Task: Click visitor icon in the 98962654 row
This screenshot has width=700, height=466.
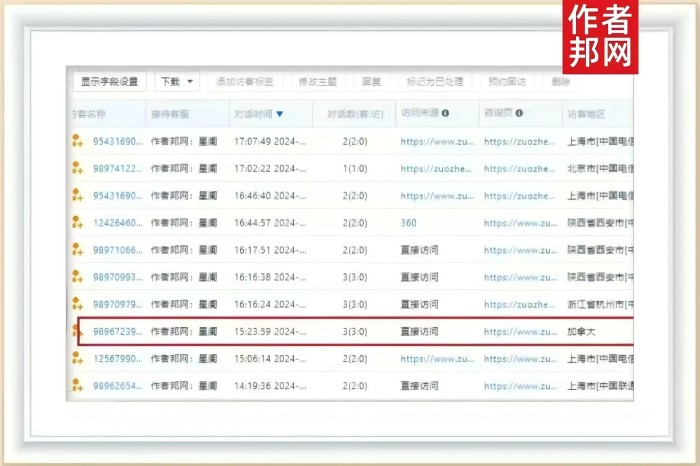Action: pyautogui.click(x=77, y=385)
